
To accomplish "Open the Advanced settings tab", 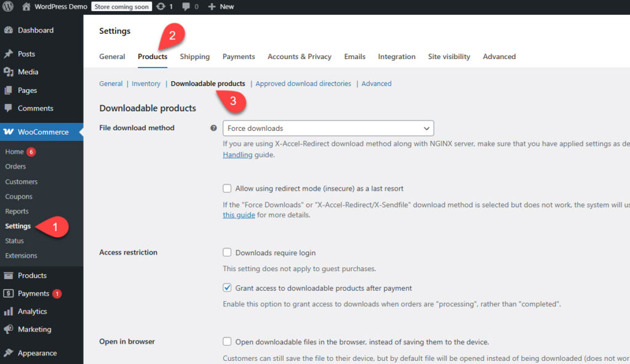I will (x=499, y=57).
